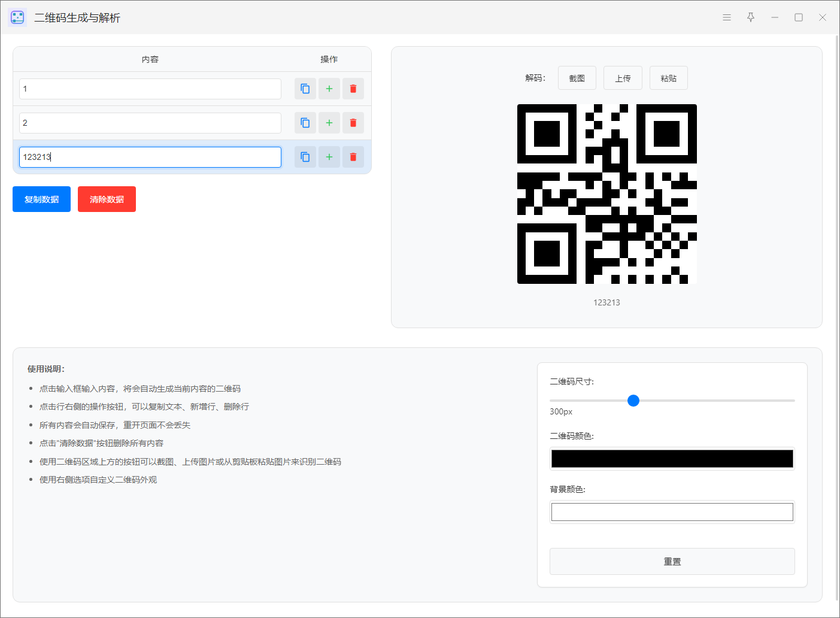Click the blue 复制数据 button
Image resolution: width=840 pixels, height=618 pixels.
pos(41,199)
